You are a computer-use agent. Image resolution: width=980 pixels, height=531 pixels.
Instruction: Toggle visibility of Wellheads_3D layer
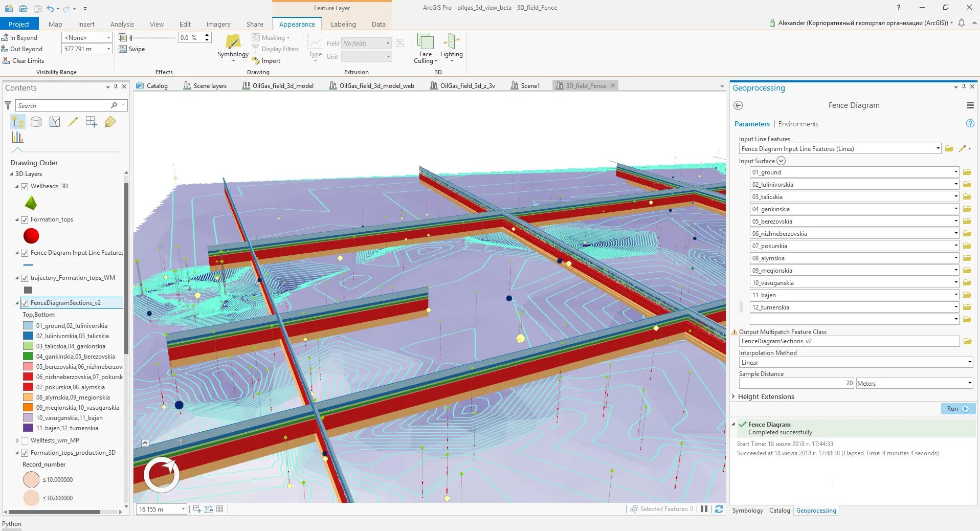click(x=25, y=187)
